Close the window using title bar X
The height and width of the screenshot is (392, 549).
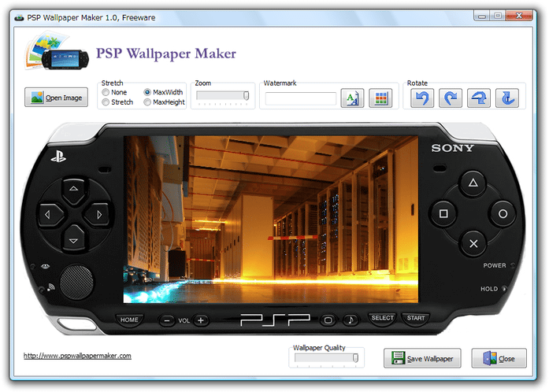[x=519, y=16]
